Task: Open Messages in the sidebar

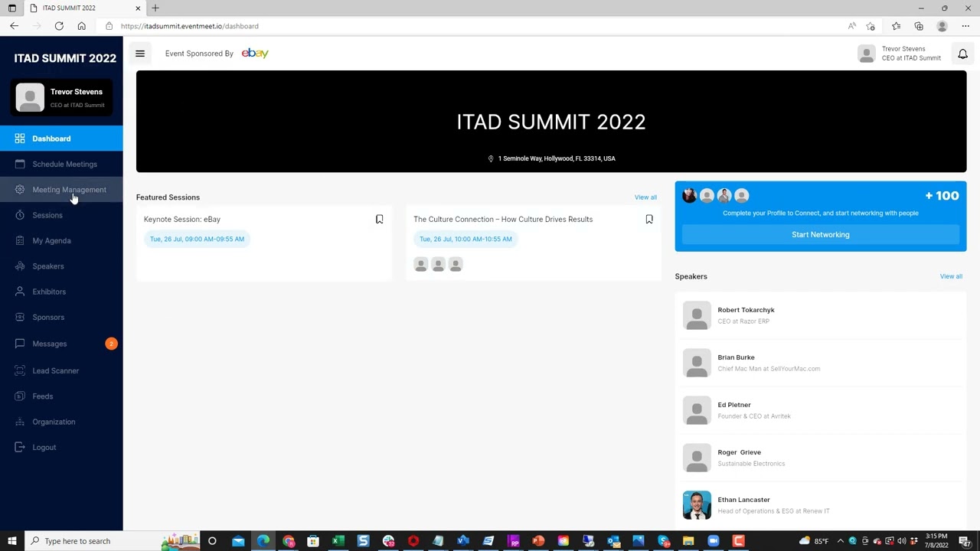Action: (61, 344)
